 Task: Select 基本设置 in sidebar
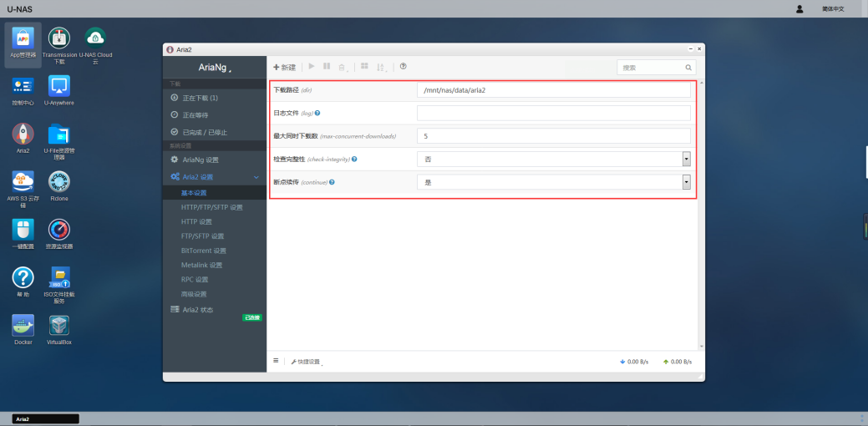click(214, 192)
